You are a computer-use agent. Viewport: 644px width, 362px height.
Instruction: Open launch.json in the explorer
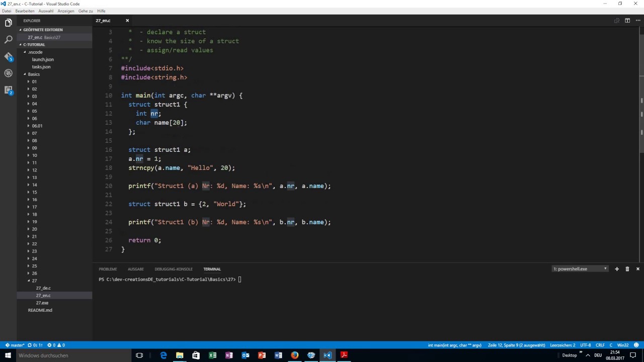(x=43, y=59)
